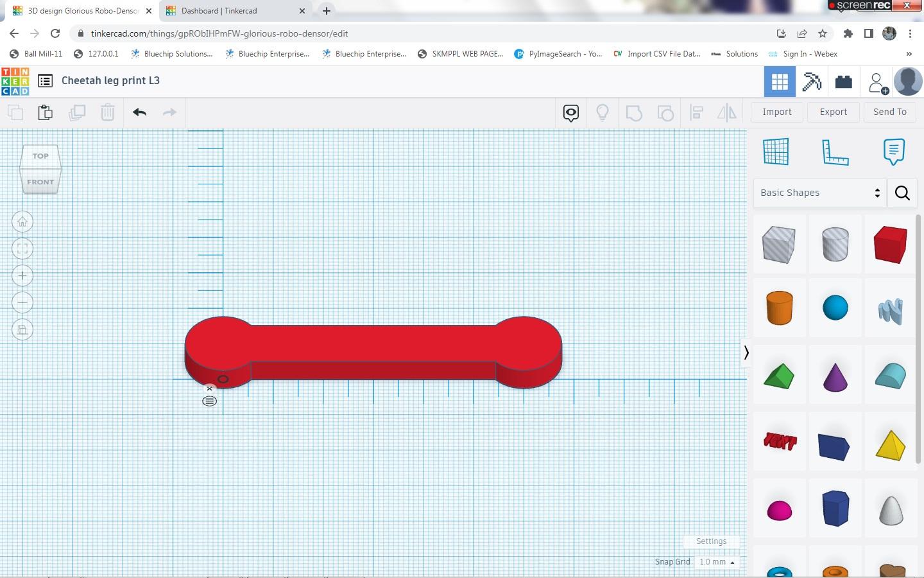Viewport: 924px width, 578px height.
Task: Select the navy Wedge shape
Action: [834, 446]
